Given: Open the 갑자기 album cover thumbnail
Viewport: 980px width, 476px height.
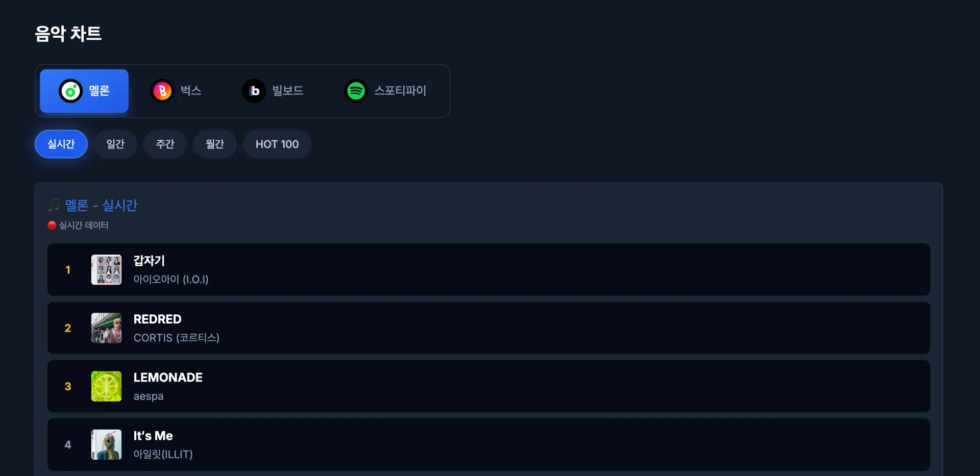Looking at the screenshot, I should pyautogui.click(x=106, y=269).
